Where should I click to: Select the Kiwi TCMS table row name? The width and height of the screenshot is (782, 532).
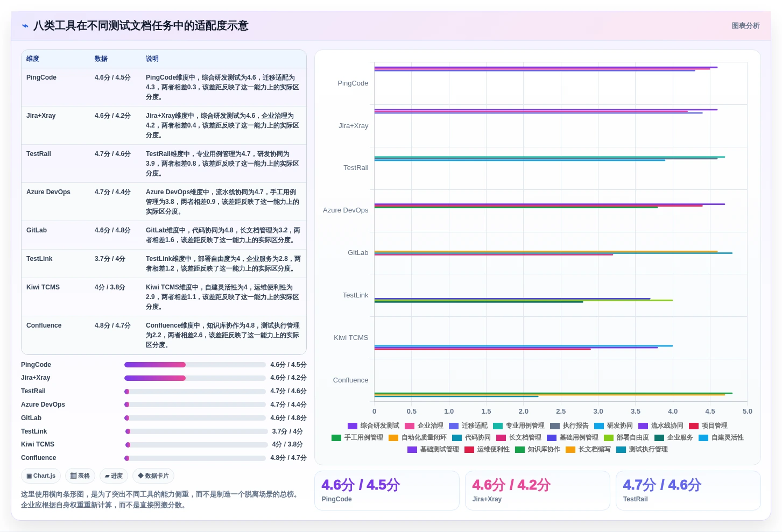pos(43,287)
